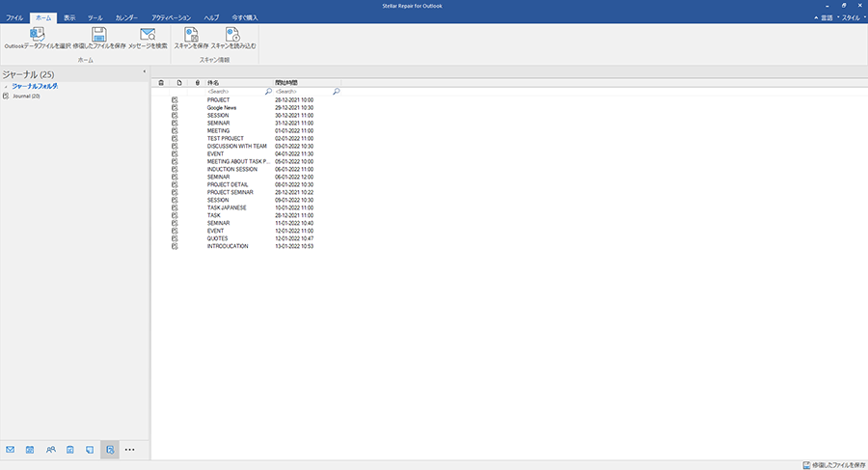This screenshot has width=868, height=470.
Task: Select the TASK entry dated 28-12-2021 11:00
Action: click(x=214, y=215)
